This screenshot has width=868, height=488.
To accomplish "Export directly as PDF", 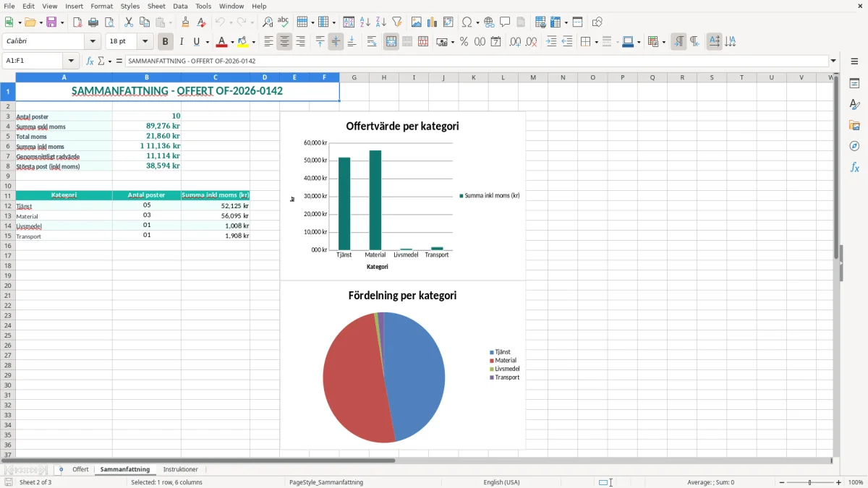I will 77,22.
